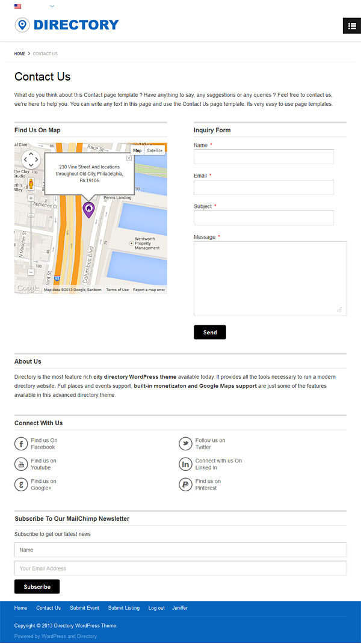Click the Subscribe button
361x644 pixels.
(x=37, y=586)
